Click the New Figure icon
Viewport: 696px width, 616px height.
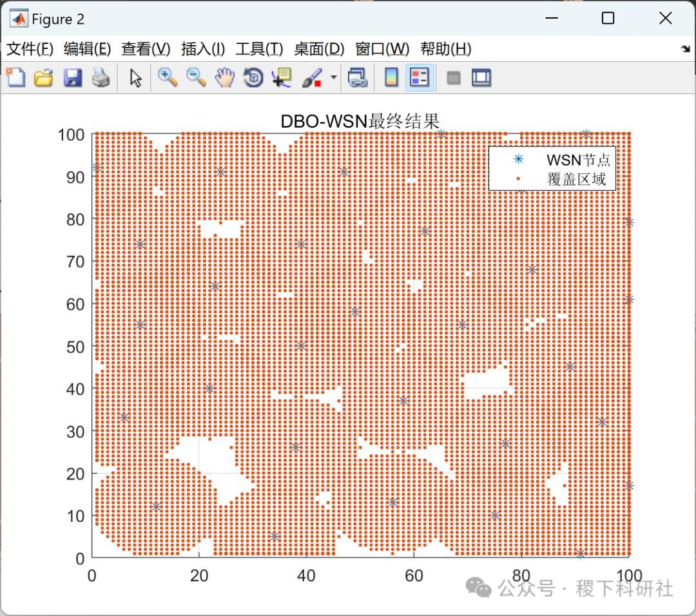[x=16, y=78]
